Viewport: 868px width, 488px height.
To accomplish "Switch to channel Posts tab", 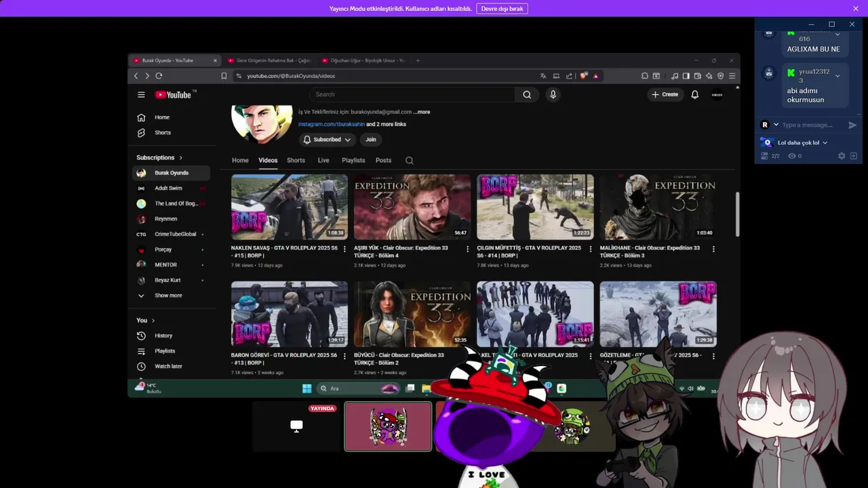I will pos(384,161).
